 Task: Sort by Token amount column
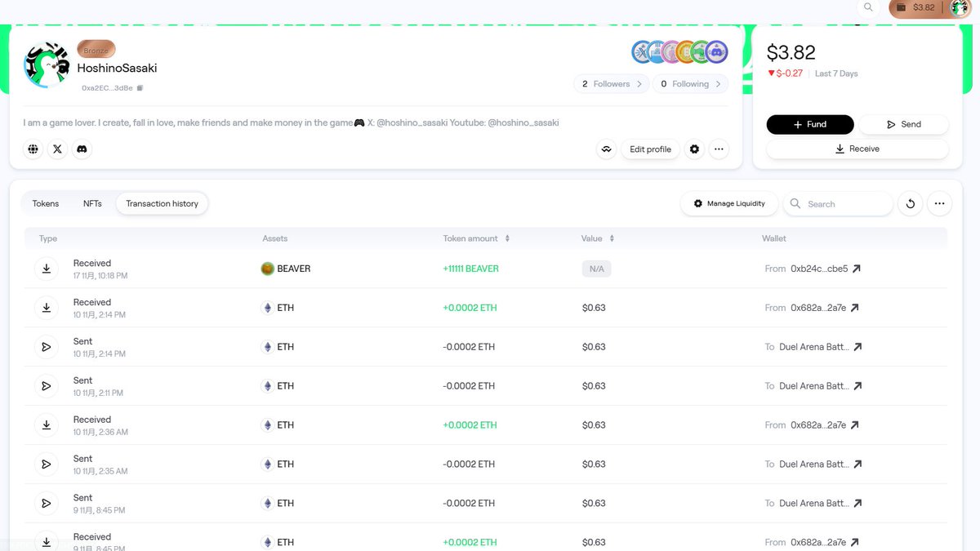tap(507, 238)
